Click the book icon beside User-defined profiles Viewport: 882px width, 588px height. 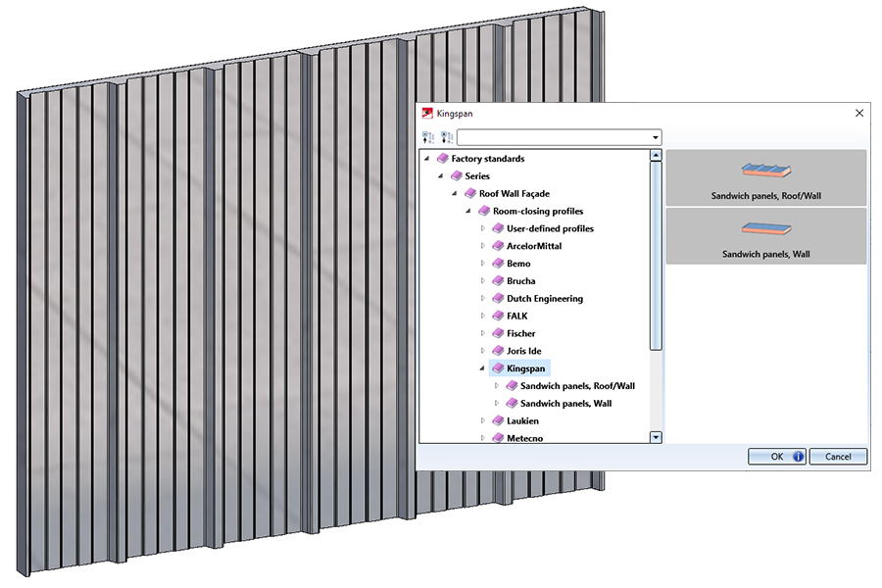(x=498, y=228)
